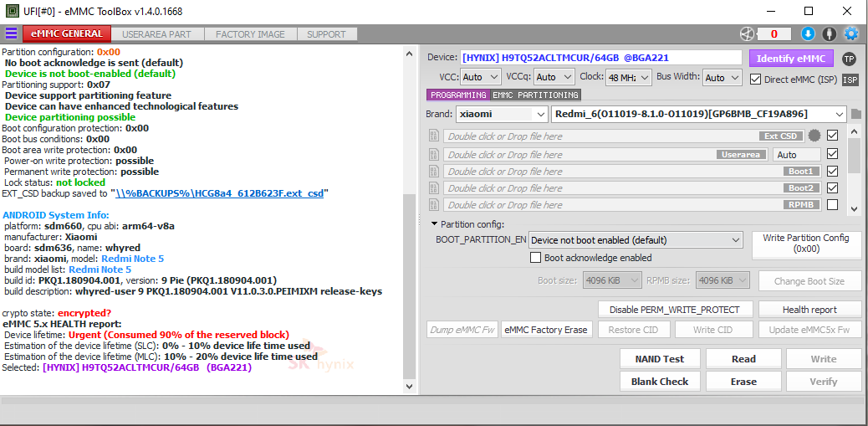Click file list scroll up arrow

[x=854, y=132]
